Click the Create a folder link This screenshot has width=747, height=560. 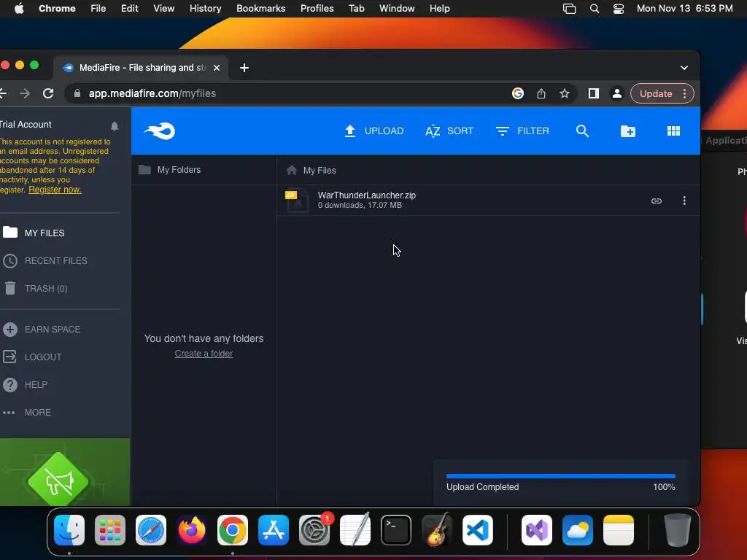204,354
